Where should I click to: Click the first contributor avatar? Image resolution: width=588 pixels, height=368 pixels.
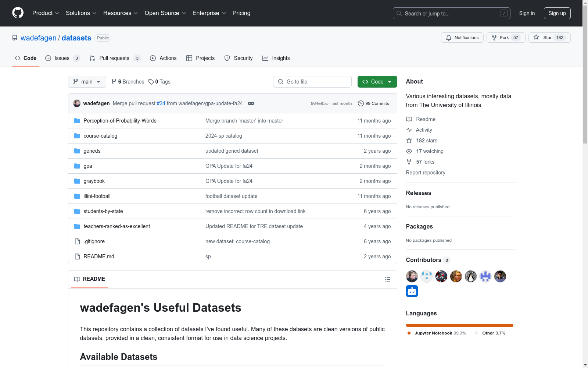click(412, 276)
